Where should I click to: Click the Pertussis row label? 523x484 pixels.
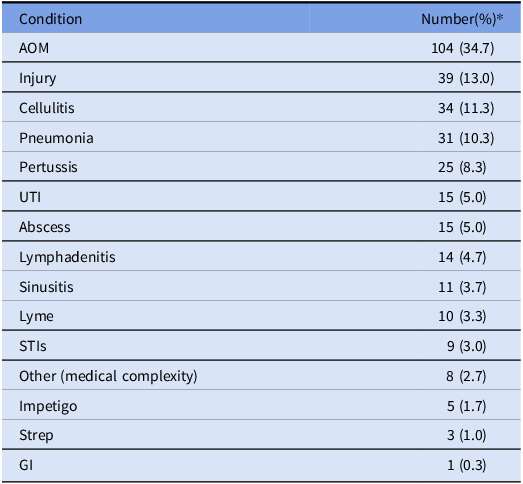(x=48, y=167)
